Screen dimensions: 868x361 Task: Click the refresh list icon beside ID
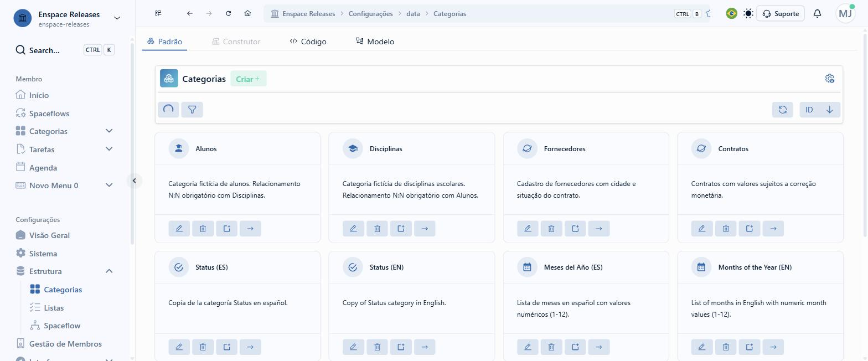pos(783,110)
